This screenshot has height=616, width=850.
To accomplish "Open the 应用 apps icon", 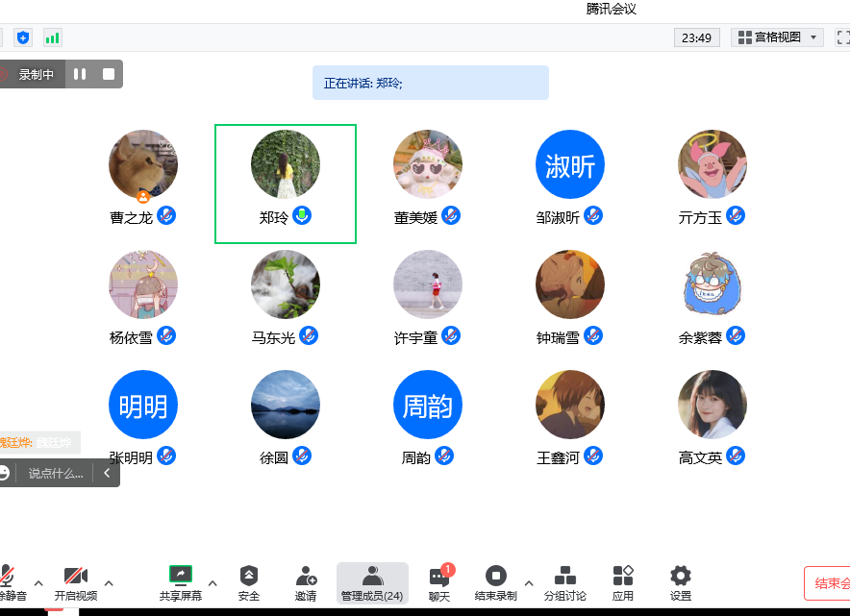I will coord(623,582).
